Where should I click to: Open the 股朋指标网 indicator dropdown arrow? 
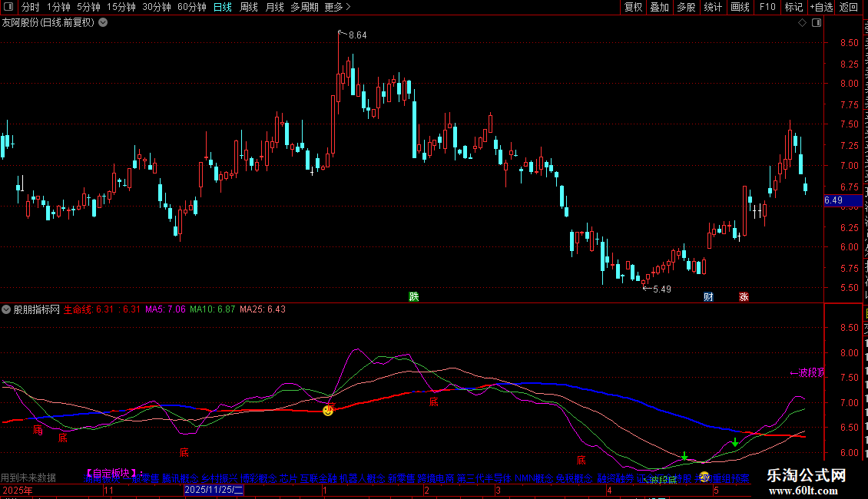6,309
